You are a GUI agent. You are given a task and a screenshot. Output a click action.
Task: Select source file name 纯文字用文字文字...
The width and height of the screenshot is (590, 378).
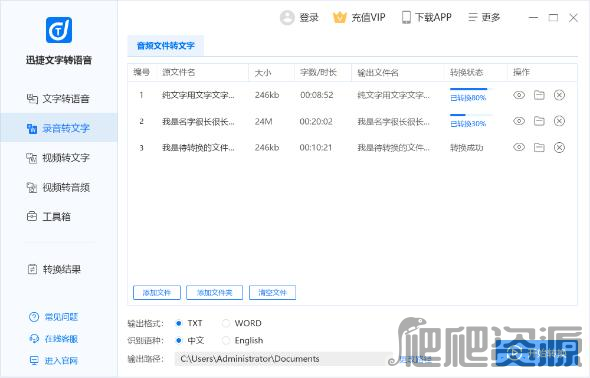(x=198, y=95)
